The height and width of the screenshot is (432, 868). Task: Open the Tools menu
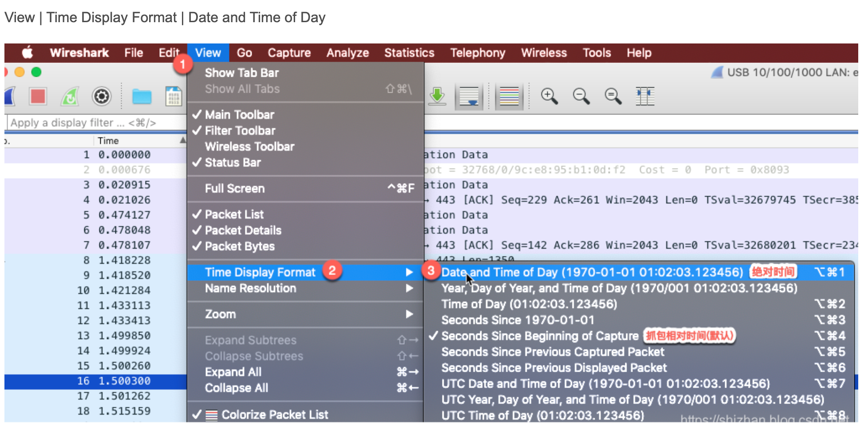pos(597,53)
